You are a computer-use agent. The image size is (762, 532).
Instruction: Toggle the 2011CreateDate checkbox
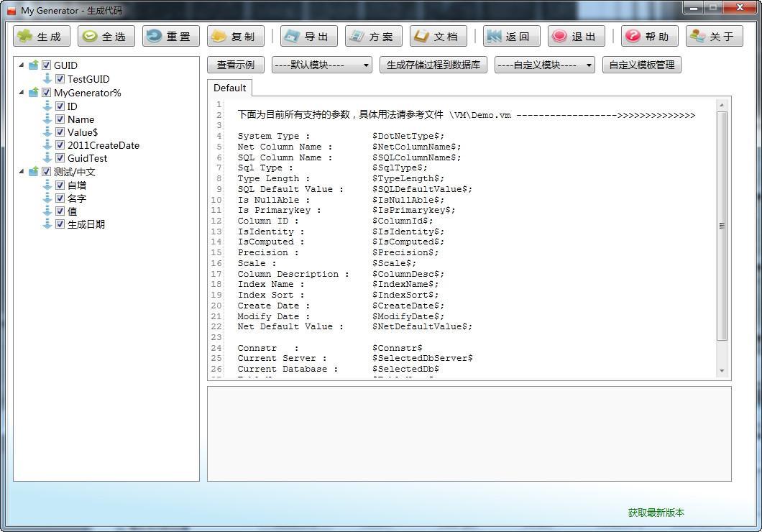pos(60,145)
